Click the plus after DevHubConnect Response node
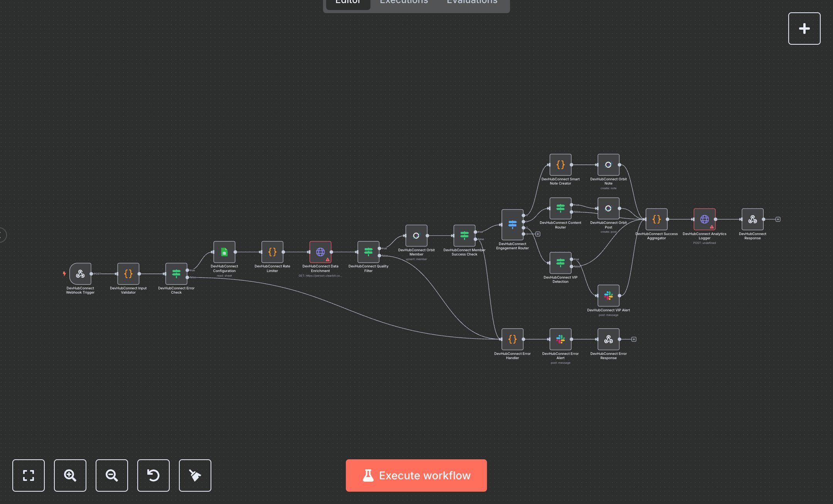Viewport: 833px width, 504px height. click(x=777, y=219)
